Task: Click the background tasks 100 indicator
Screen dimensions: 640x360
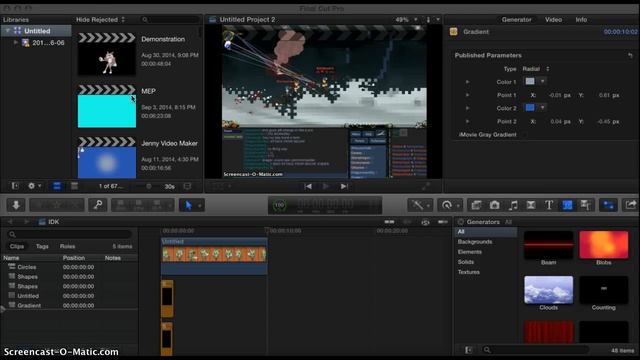Action: (279, 205)
